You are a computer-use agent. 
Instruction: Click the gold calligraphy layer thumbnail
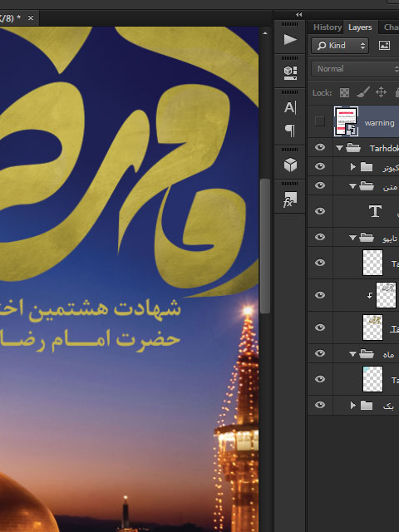click(372, 328)
